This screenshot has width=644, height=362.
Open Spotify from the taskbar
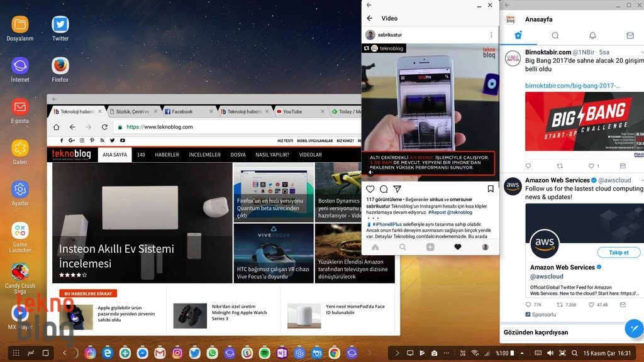coord(264,353)
